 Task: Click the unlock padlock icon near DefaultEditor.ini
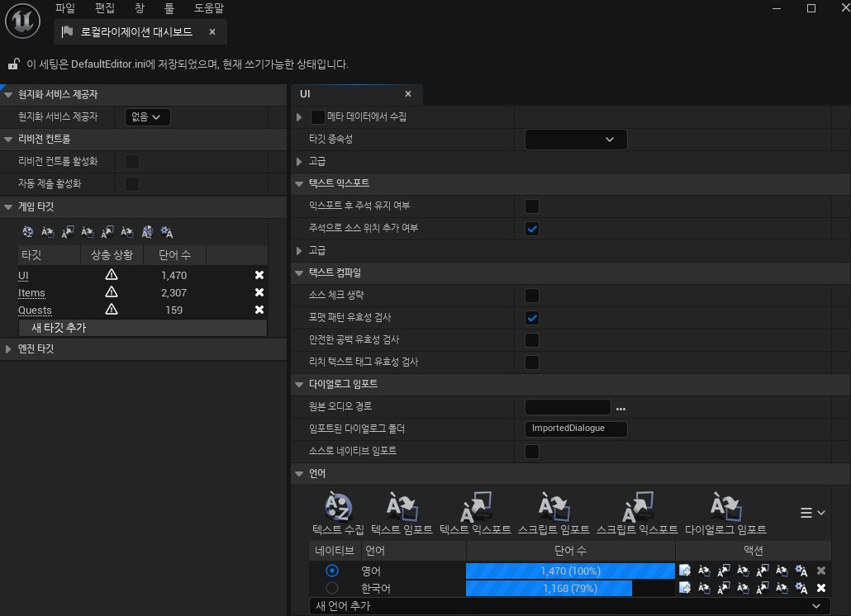point(13,64)
